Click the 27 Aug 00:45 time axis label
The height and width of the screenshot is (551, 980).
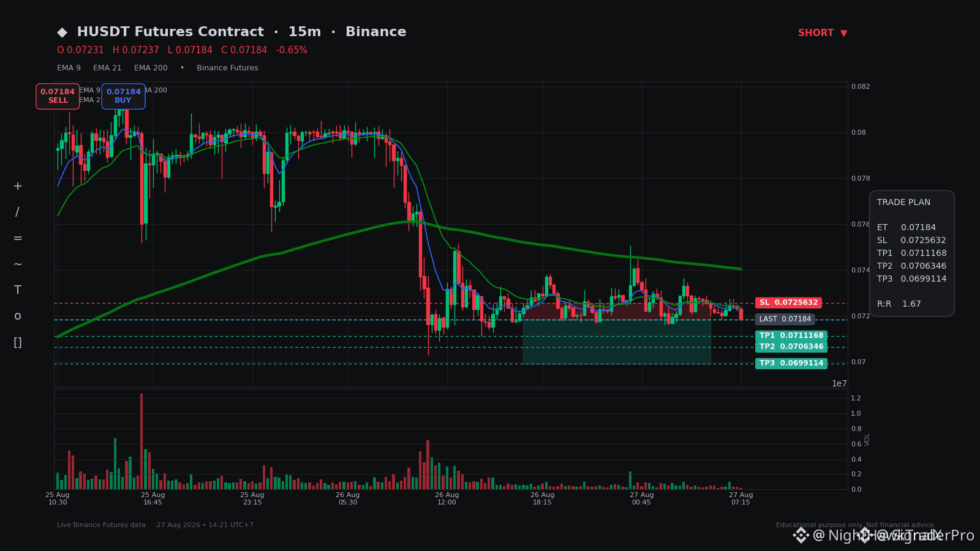642,498
